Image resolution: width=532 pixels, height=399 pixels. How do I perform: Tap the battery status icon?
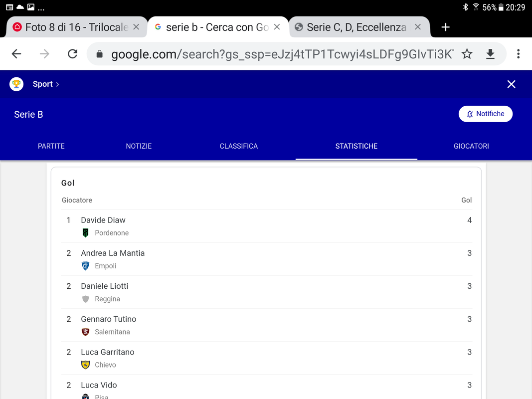tap(501, 7)
